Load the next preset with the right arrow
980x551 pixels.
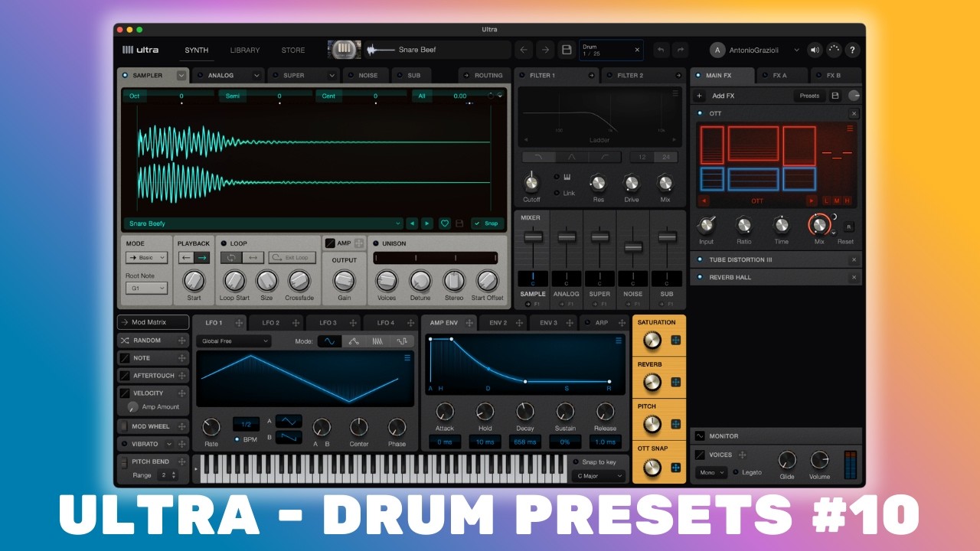(x=545, y=50)
